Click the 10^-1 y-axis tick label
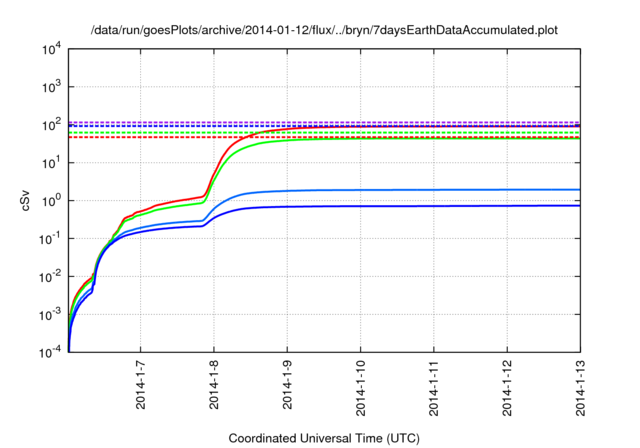640x448 pixels. pyautogui.click(x=50, y=238)
